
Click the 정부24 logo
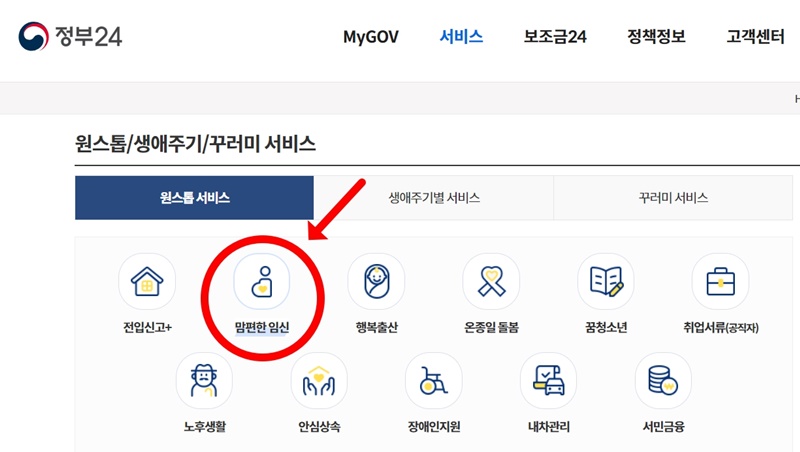click(x=70, y=36)
